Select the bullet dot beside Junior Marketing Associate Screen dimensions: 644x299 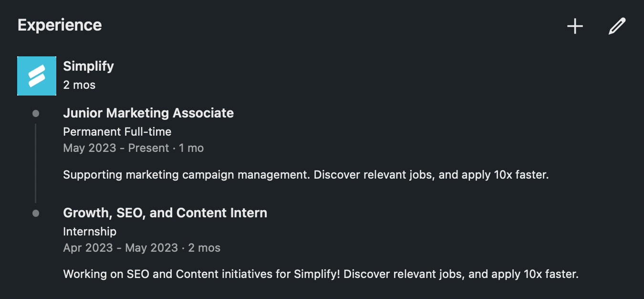click(36, 114)
